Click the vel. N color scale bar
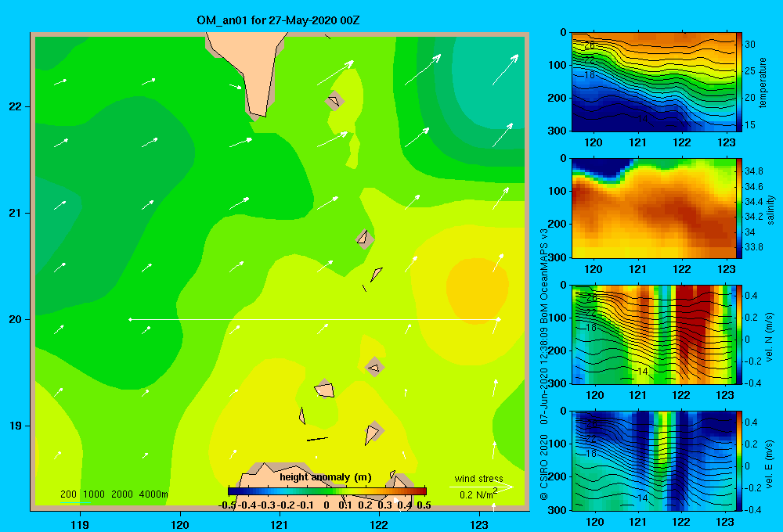This screenshot has width=783, height=532. pyautogui.click(x=739, y=334)
